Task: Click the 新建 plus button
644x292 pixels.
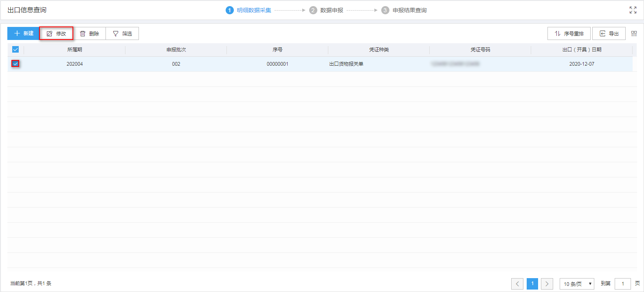Action: pyautogui.click(x=23, y=33)
